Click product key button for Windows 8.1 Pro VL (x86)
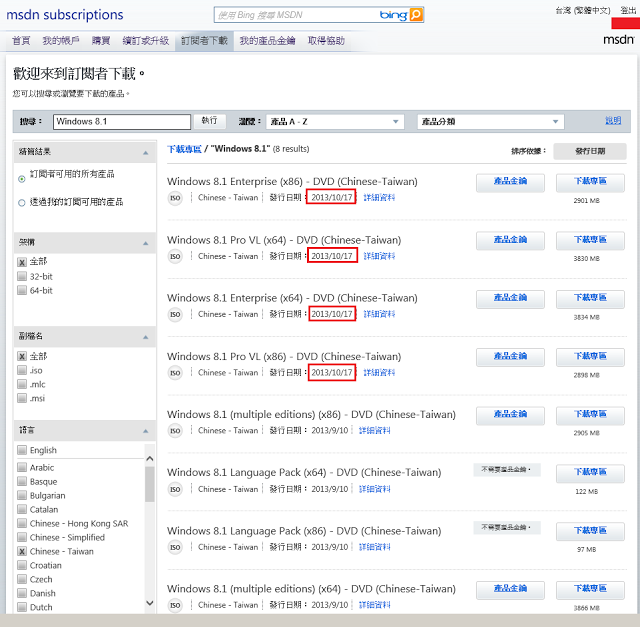 pyautogui.click(x=510, y=357)
